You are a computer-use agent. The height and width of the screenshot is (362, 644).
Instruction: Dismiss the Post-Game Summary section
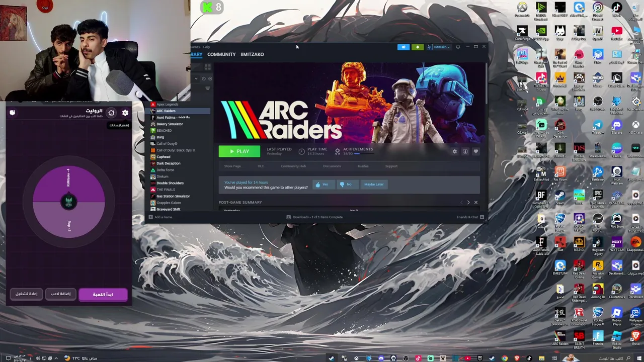[x=476, y=203]
